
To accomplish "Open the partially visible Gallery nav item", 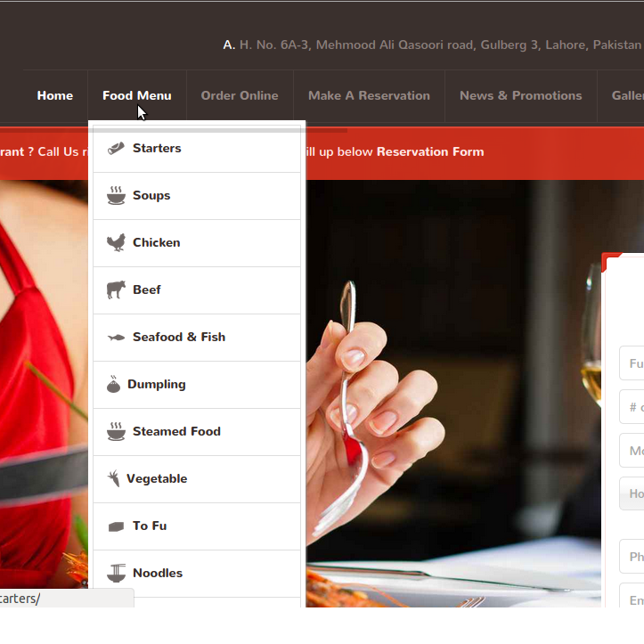I will 628,95.
